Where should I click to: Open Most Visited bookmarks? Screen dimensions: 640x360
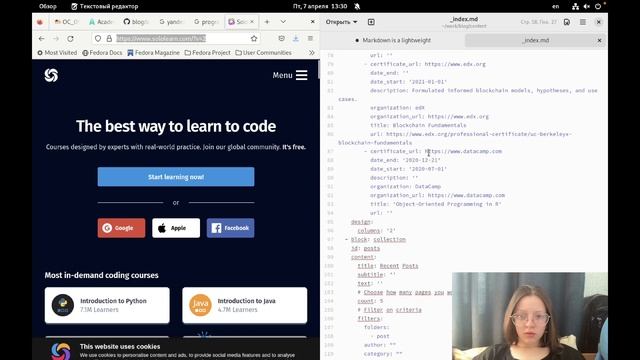[57, 53]
